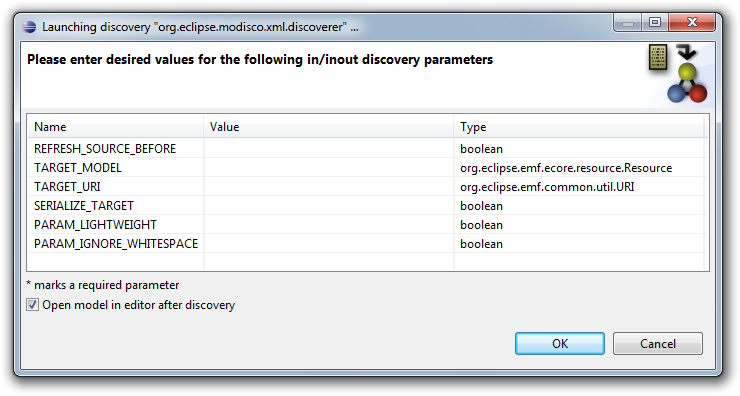Viewport: 740px width, 396px height.
Task: Click the Name column header
Action: click(x=116, y=126)
